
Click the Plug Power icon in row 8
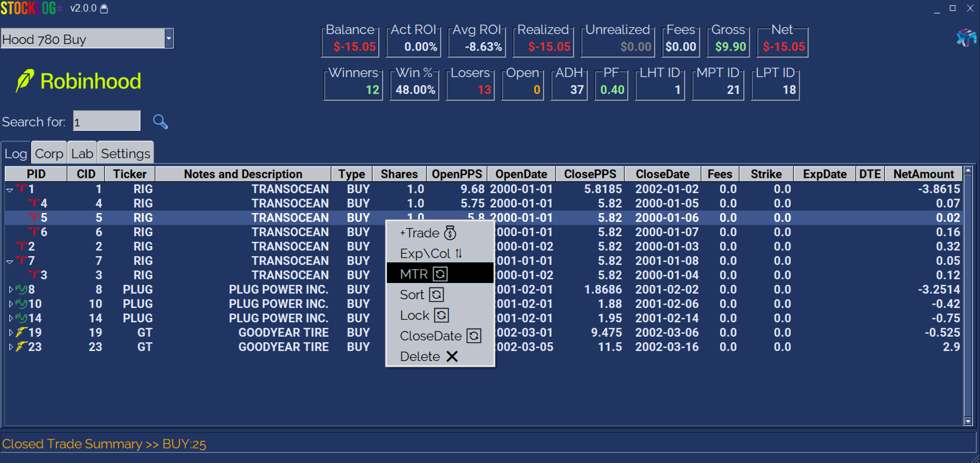click(x=21, y=290)
